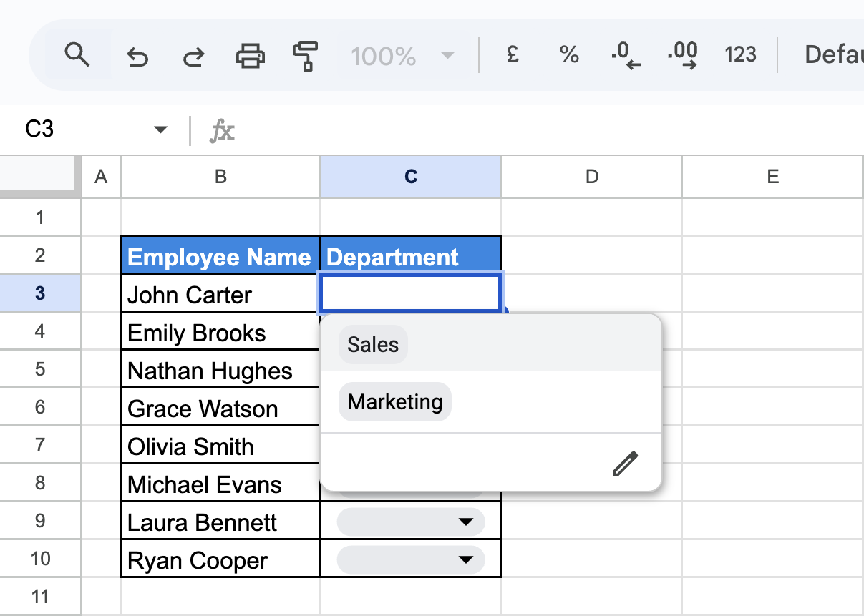Image resolution: width=864 pixels, height=616 pixels.
Task: Select column E header
Action: pyautogui.click(x=773, y=177)
